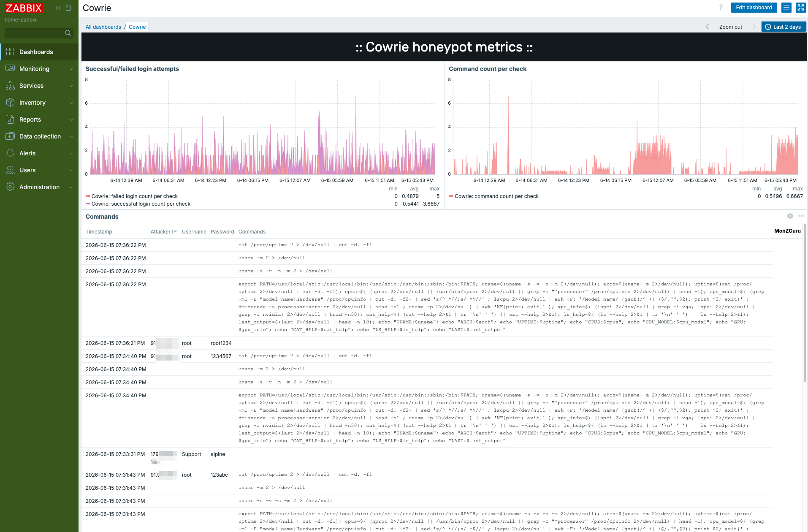Expand the Data collection menu chevron
This screenshot has width=808, height=532.
click(x=71, y=137)
